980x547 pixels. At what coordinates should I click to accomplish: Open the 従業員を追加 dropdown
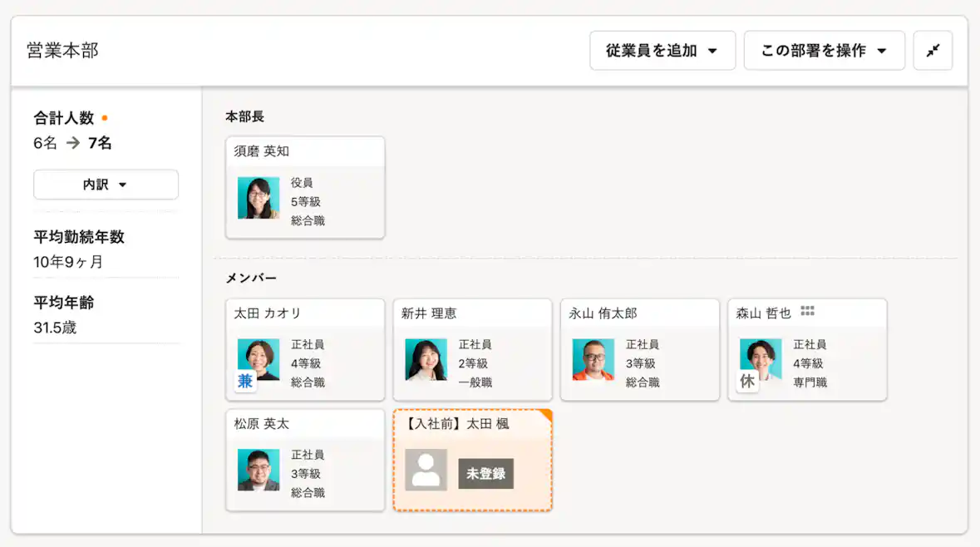click(662, 50)
